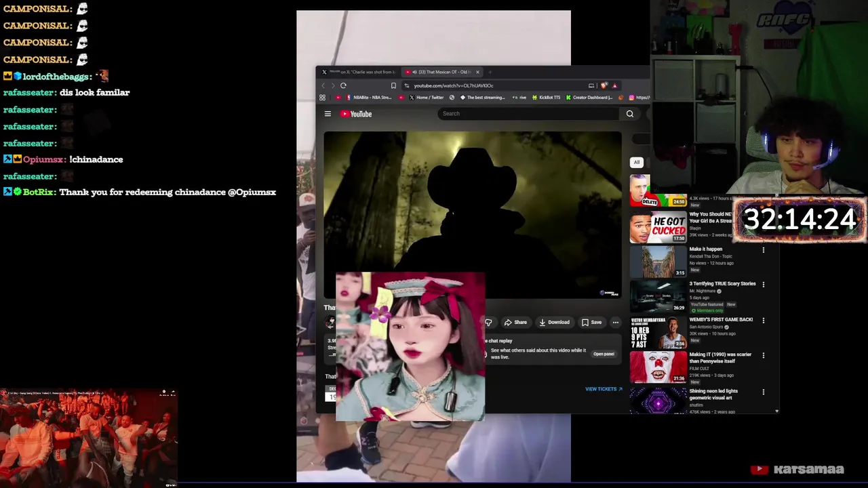Open the Home / Twitter bookmark
Screen dimensions: 868x488
tap(426, 98)
